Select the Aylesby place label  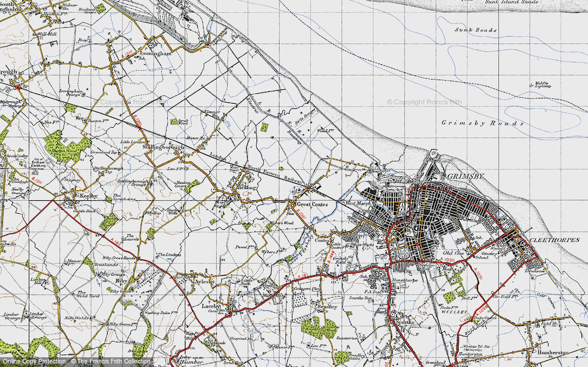(x=205, y=282)
